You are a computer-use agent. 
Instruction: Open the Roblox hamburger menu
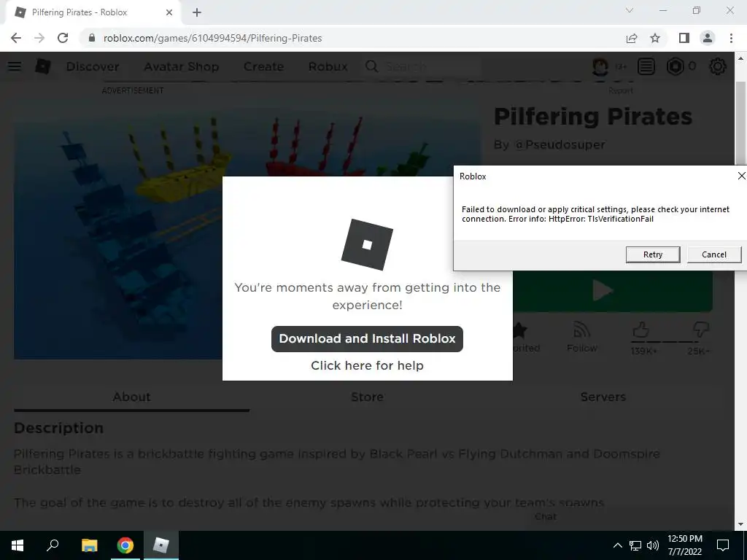point(15,66)
